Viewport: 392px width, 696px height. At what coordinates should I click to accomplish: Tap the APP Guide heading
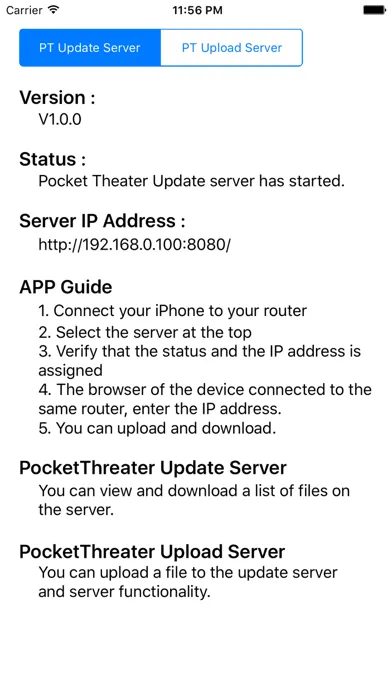point(66,287)
